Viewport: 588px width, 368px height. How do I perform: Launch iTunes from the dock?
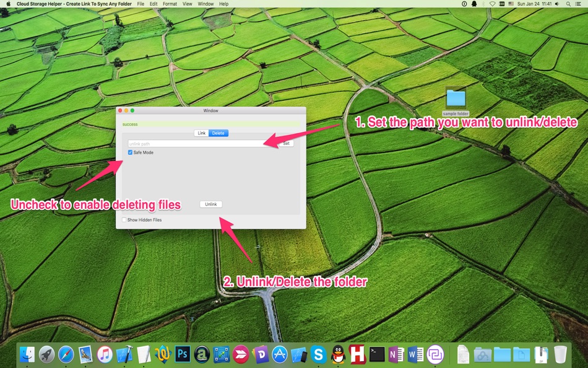click(x=105, y=354)
